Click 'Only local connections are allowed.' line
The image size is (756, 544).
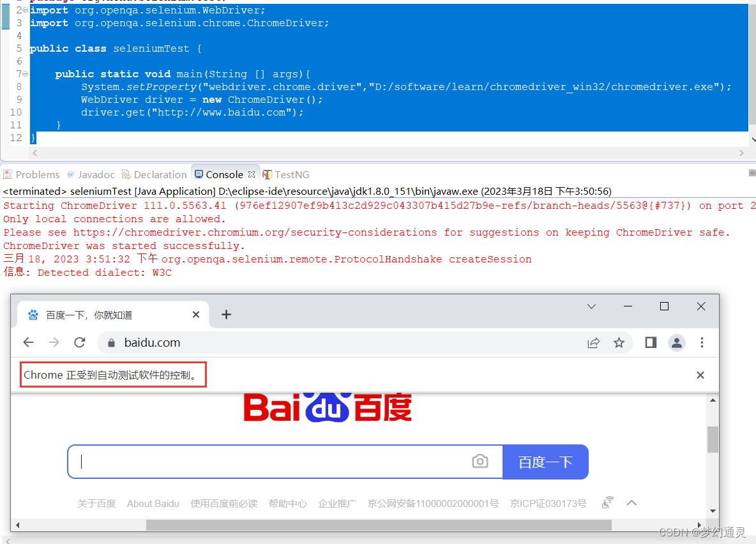pyautogui.click(x=114, y=219)
